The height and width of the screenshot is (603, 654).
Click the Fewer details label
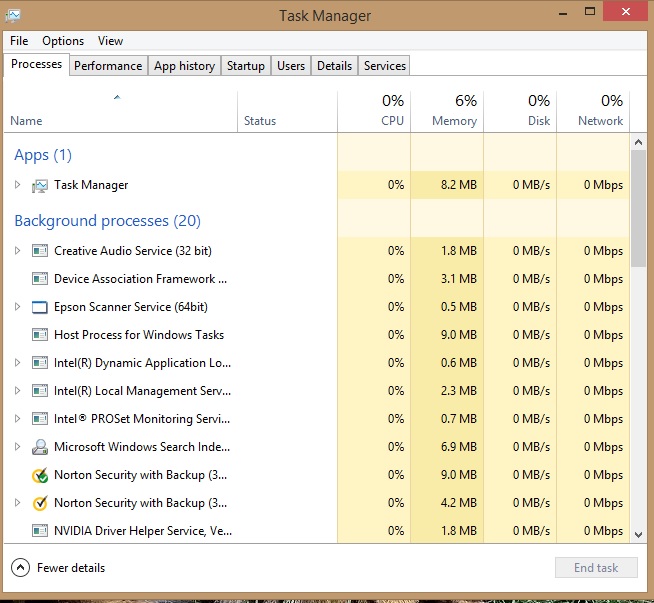point(71,568)
